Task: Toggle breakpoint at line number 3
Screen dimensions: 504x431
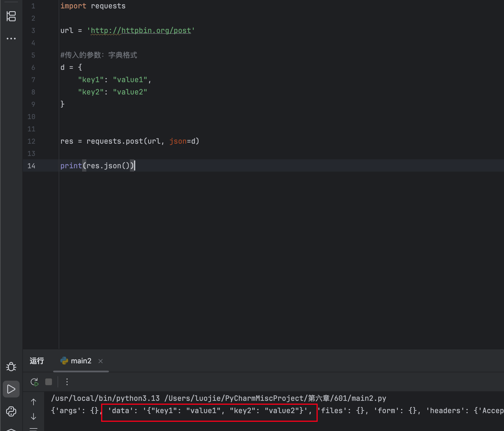Action: tap(33, 31)
